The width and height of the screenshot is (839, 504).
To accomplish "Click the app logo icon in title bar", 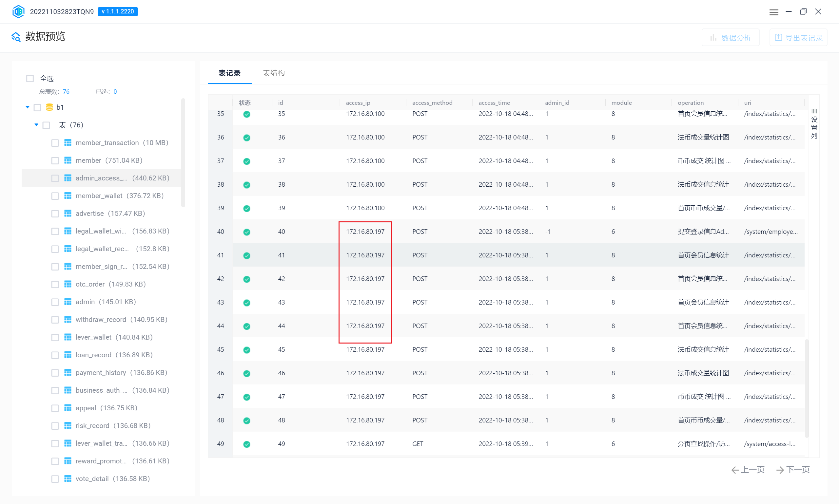I will click(x=18, y=11).
